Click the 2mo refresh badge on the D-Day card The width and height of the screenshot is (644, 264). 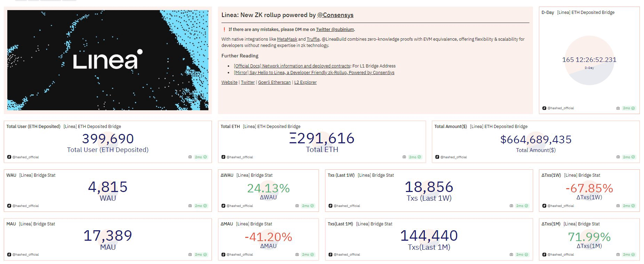tap(629, 108)
